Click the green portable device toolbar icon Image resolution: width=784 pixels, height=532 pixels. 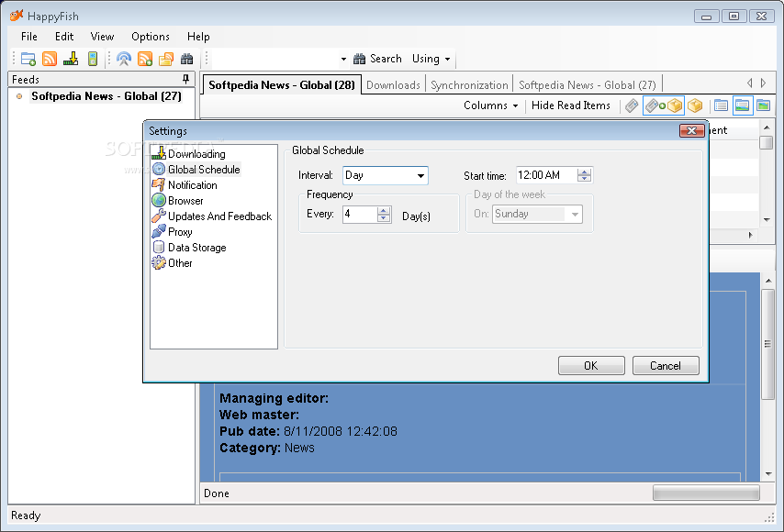tap(93, 59)
